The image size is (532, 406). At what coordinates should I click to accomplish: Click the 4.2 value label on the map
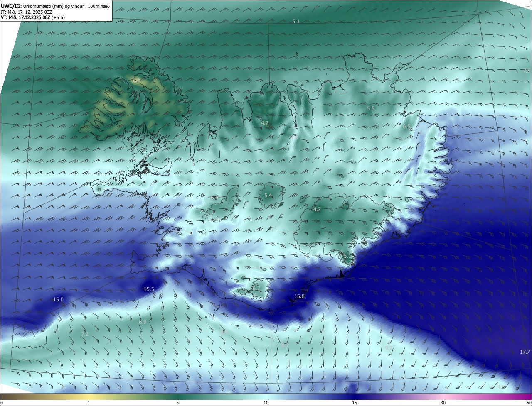pyautogui.click(x=264, y=123)
